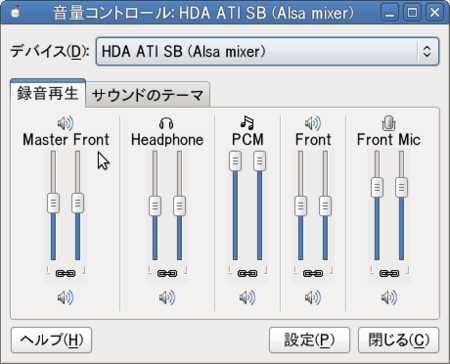The image size is (450, 364).
Task: Minimize the volume control window
Action: pyautogui.click(x=390, y=13)
